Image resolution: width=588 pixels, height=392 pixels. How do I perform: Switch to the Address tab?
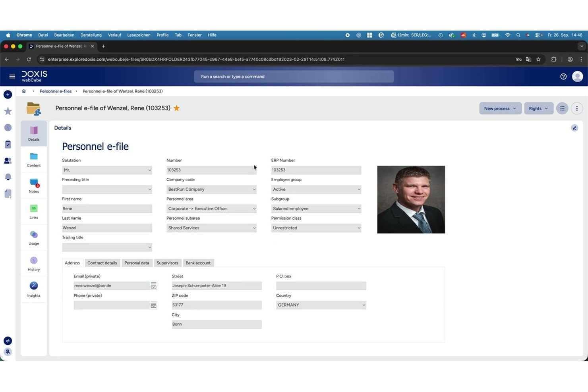click(72, 263)
